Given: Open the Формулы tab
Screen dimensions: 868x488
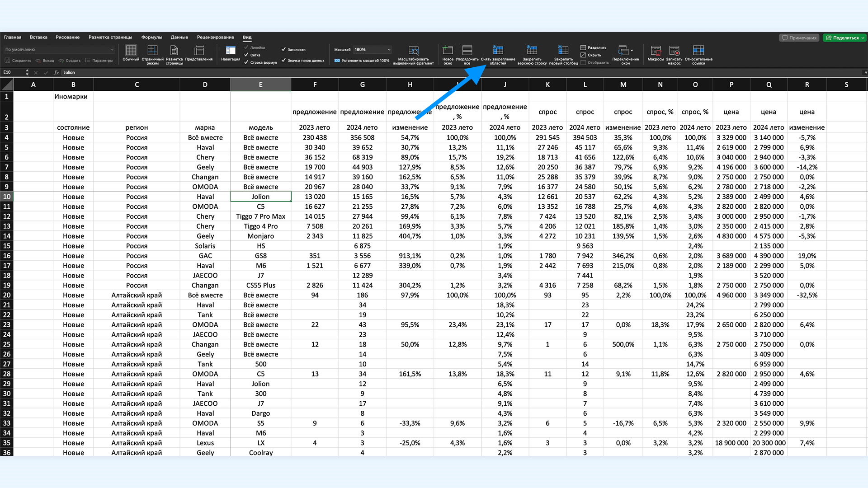Looking at the screenshot, I should point(151,38).
